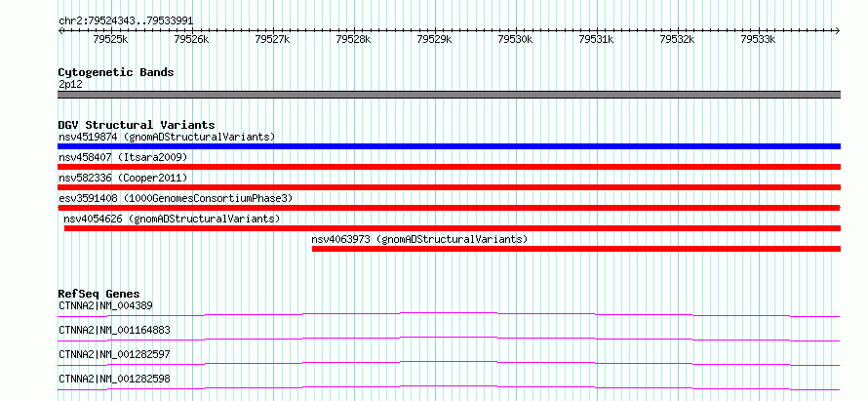
Task: Select the CTNNA2|NM_004389 transcript label
Action: coord(105,305)
